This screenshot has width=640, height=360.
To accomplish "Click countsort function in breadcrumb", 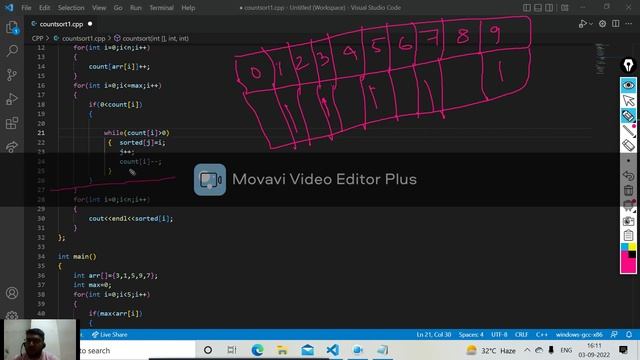I will pyautogui.click(x=156, y=38).
